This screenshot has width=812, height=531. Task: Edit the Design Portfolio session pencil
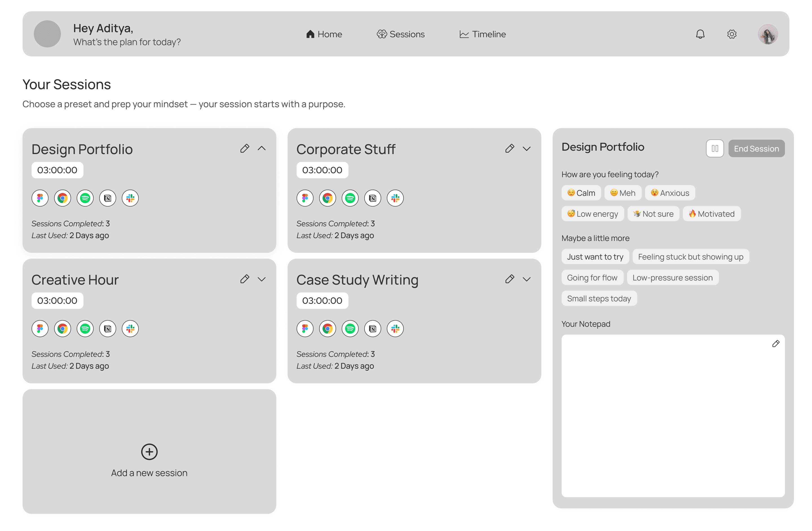click(245, 148)
